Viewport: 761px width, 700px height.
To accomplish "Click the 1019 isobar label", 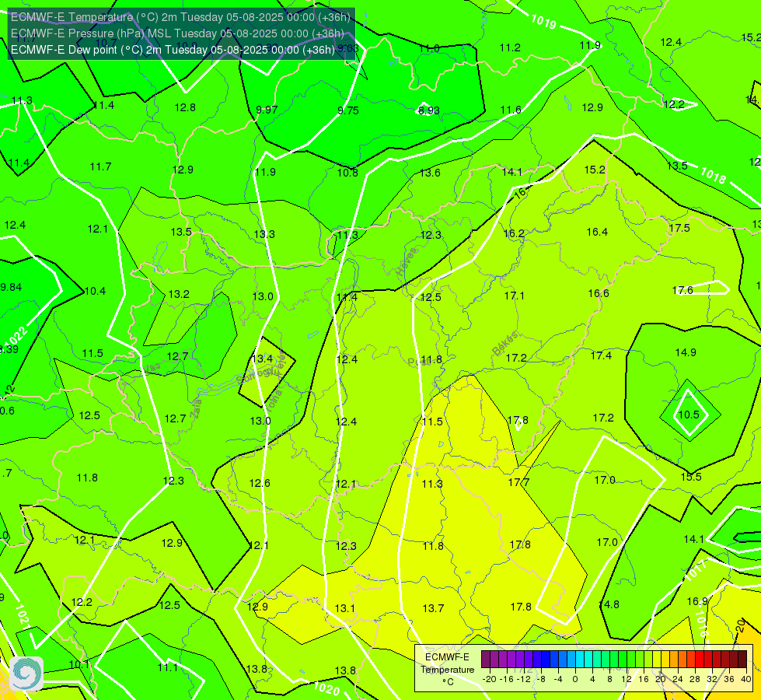I will (543, 21).
